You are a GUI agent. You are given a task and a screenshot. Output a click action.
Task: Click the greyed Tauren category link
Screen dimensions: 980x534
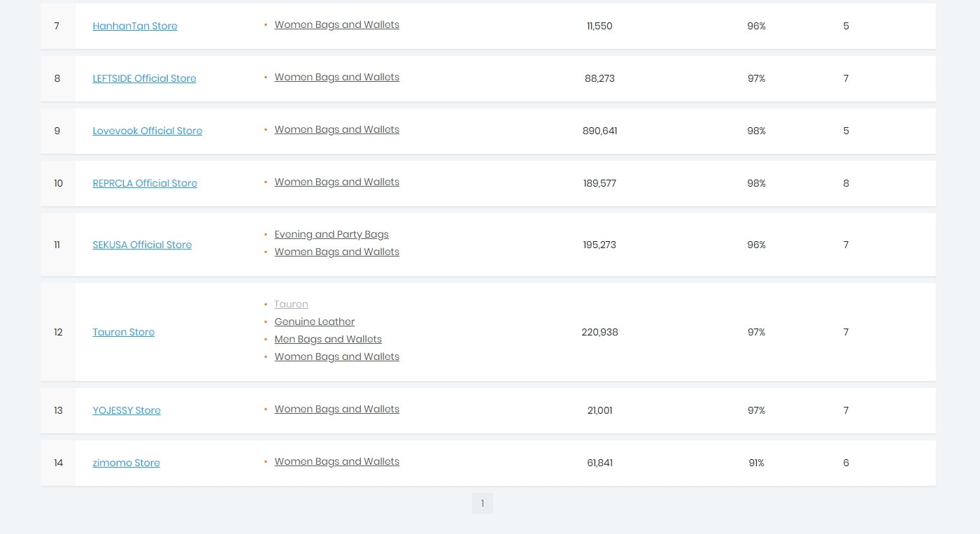point(291,304)
